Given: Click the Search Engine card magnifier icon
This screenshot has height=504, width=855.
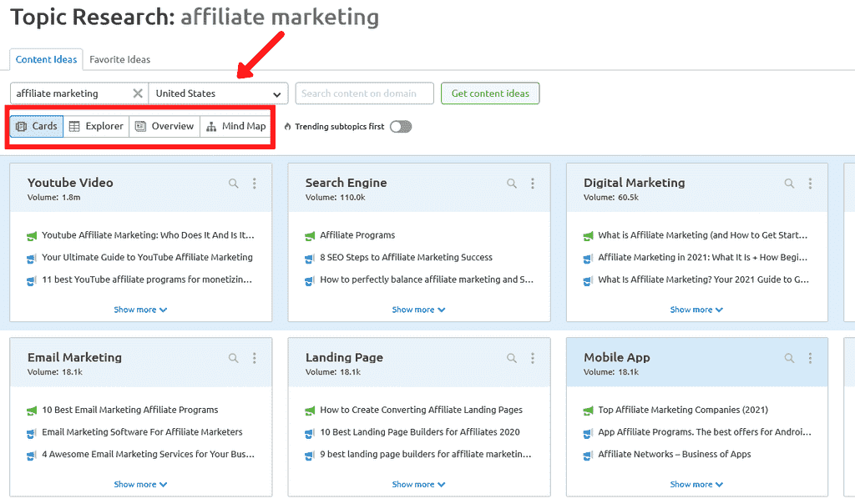Looking at the screenshot, I should (512, 184).
